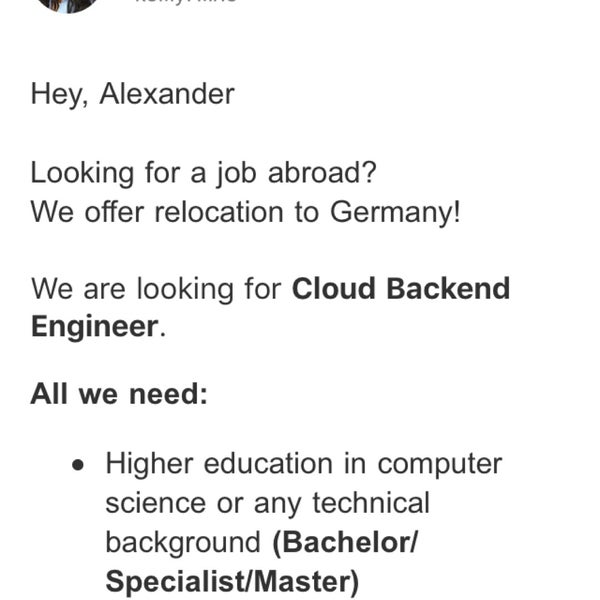Click bold '(Bachelor/' text
This screenshot has height=600, width=600.
point(345,543)
